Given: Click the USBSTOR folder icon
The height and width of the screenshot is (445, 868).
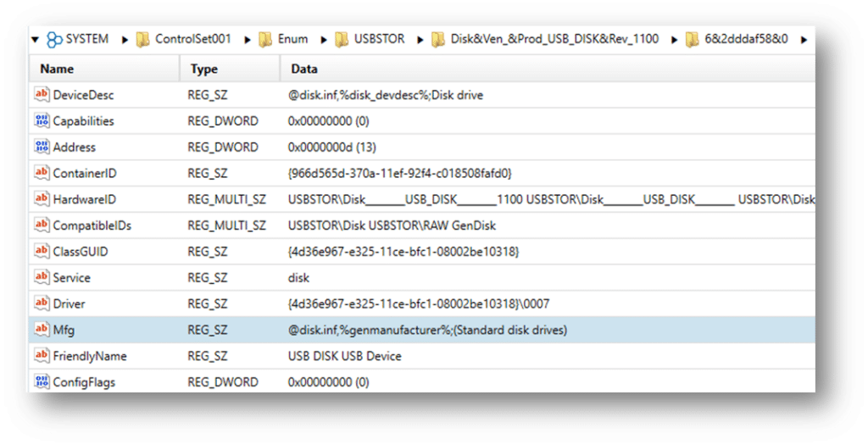Looking at the screenshot, I should click(x=342, y=39).
